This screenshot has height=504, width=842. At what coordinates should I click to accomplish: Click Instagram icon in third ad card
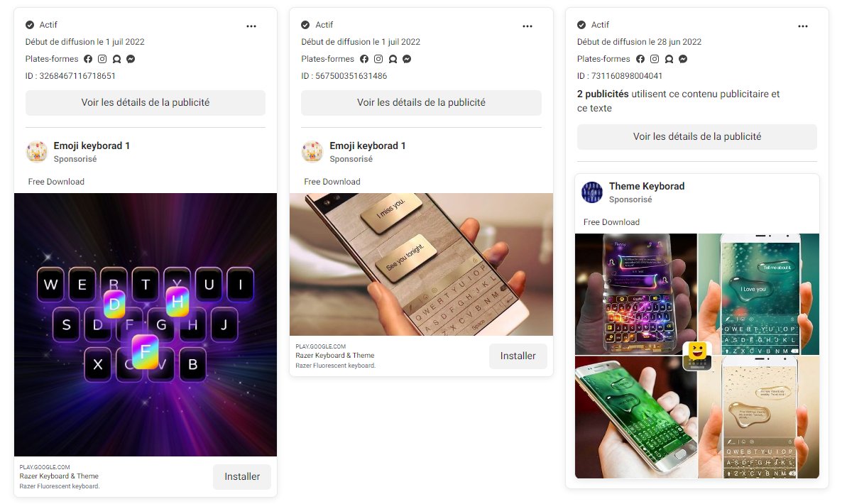pos(654,59)
